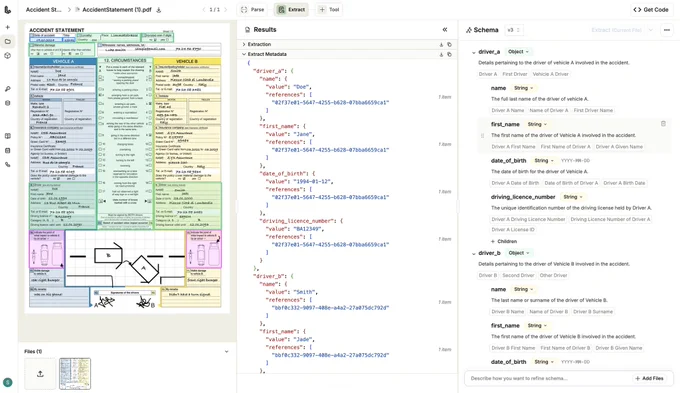680x393 pixels.
Task: Click the 'First Driver Name' alias tag
Action: tap(593, 111)
